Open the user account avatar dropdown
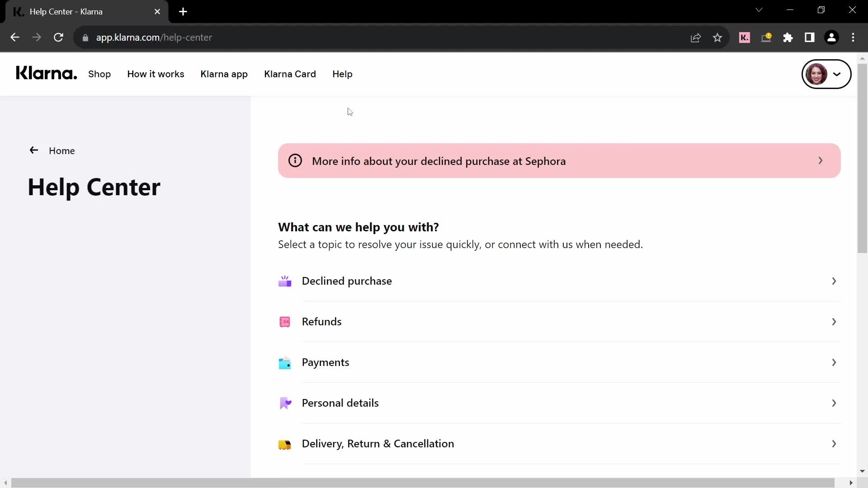This screenshot has width=868, height=488. coord(826,74)
